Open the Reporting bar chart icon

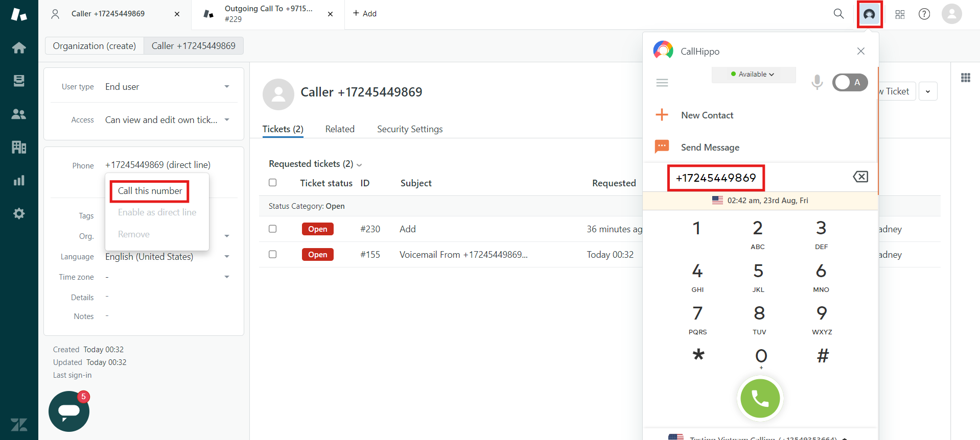[x=19, y=180]
